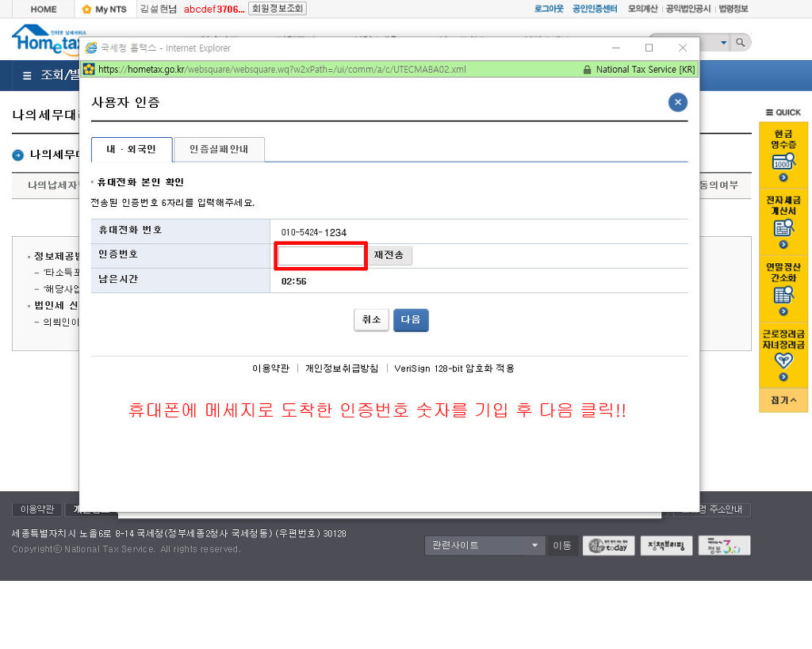Click the blue arrow icon beside 나의세무
The width and height of the screenshot is (812, 649).
[x=18, y=155]
